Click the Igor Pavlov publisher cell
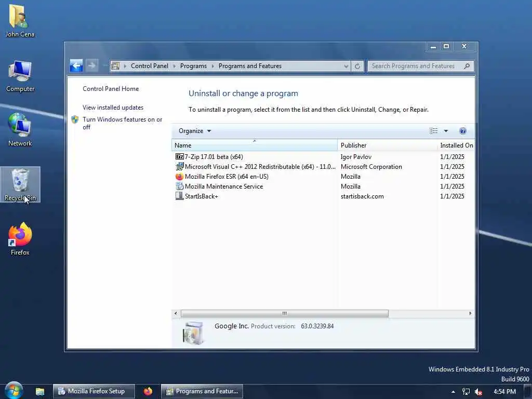The image size is (532, 399). (x=356, y=157)
